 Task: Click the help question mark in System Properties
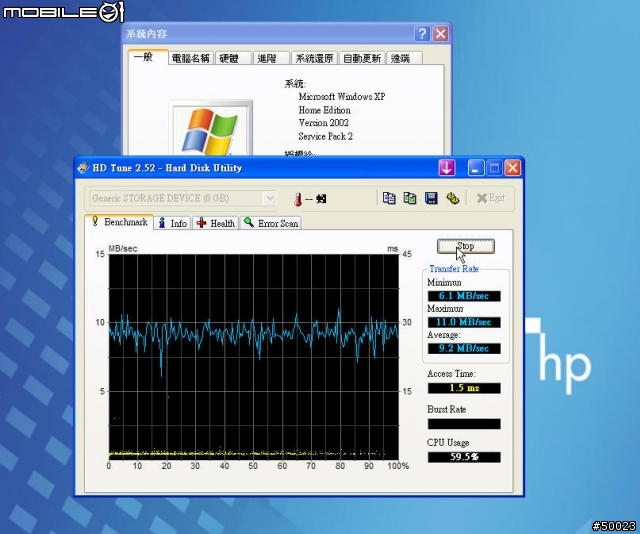coord(422,33)
